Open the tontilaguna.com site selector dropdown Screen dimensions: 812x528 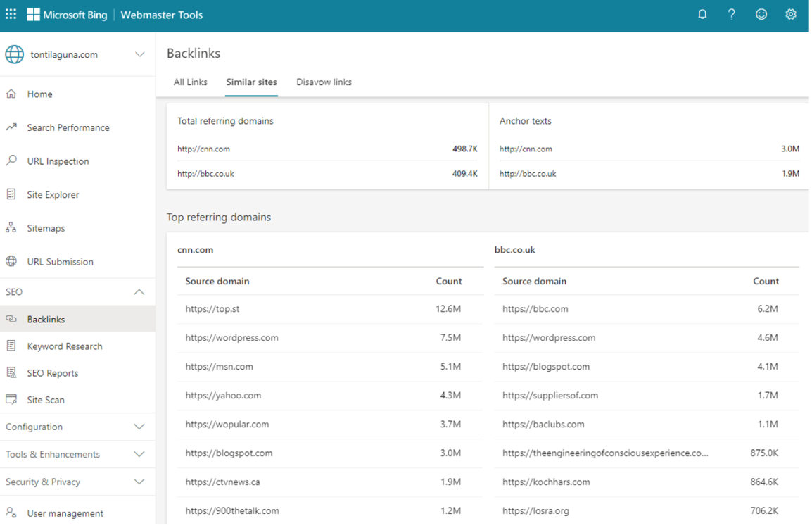coord(139,54)
